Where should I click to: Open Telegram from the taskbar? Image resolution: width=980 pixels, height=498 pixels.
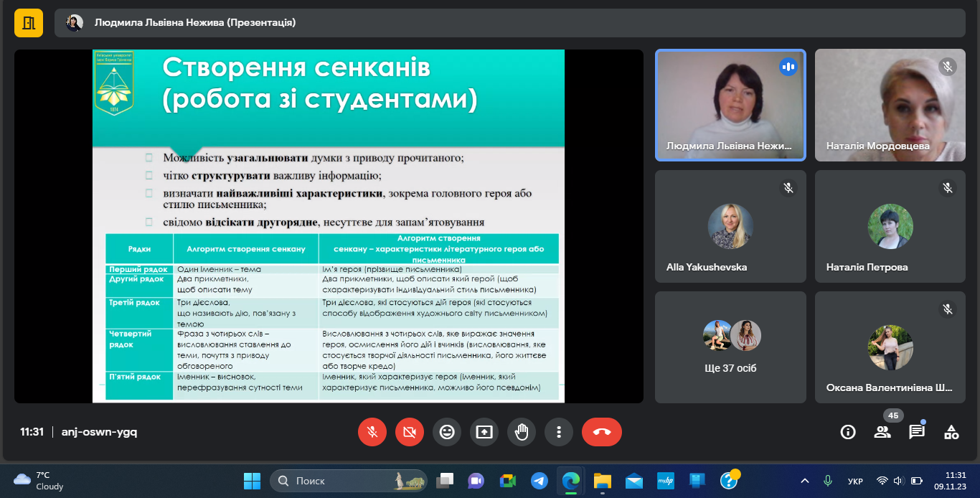[x=540, y=481]
